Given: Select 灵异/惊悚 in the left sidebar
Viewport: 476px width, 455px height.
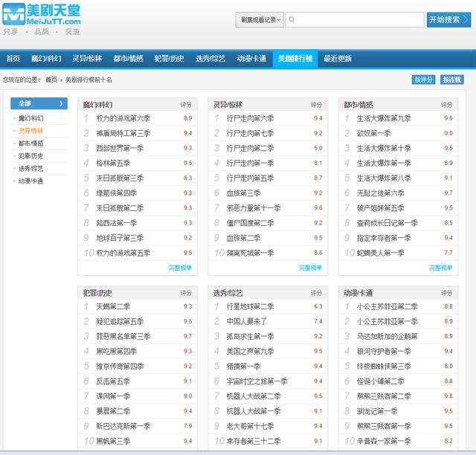Looking at the screenshot, I should [31, 131].
